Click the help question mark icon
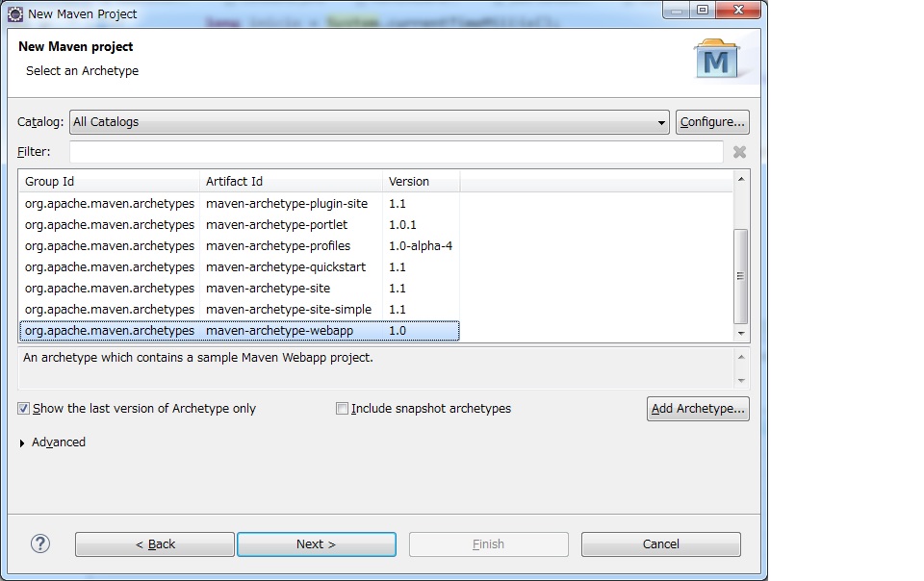Screen dimensions: 924x581 coord(40,543)
